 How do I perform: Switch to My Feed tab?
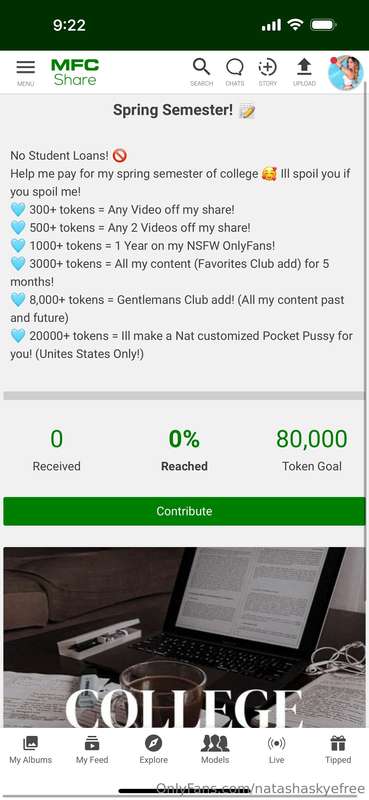(x=92, y=750)
